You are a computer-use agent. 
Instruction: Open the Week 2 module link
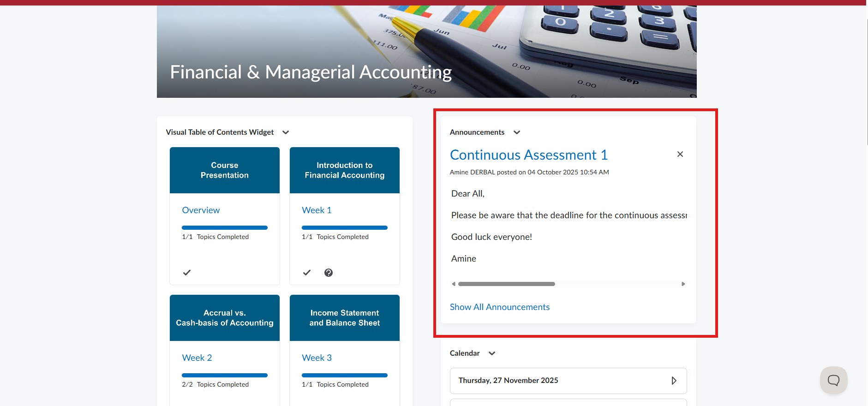tap(197, 358)
